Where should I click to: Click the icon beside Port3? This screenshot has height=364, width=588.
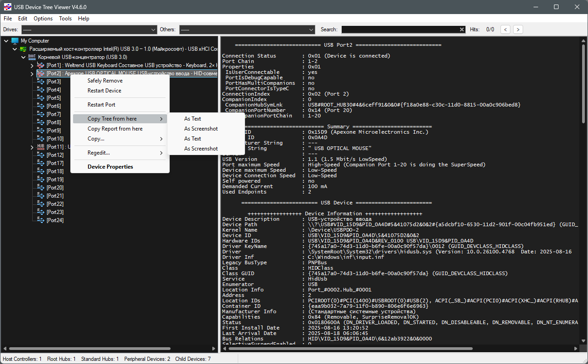pos(40,82)
